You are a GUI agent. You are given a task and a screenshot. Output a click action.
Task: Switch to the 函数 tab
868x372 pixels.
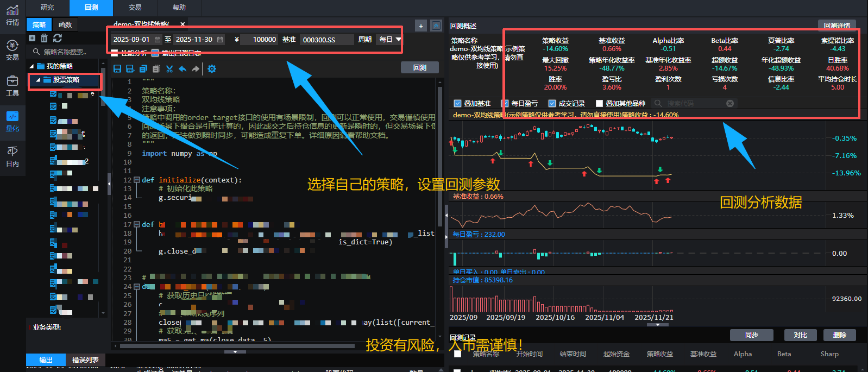[x=65, y=24]
